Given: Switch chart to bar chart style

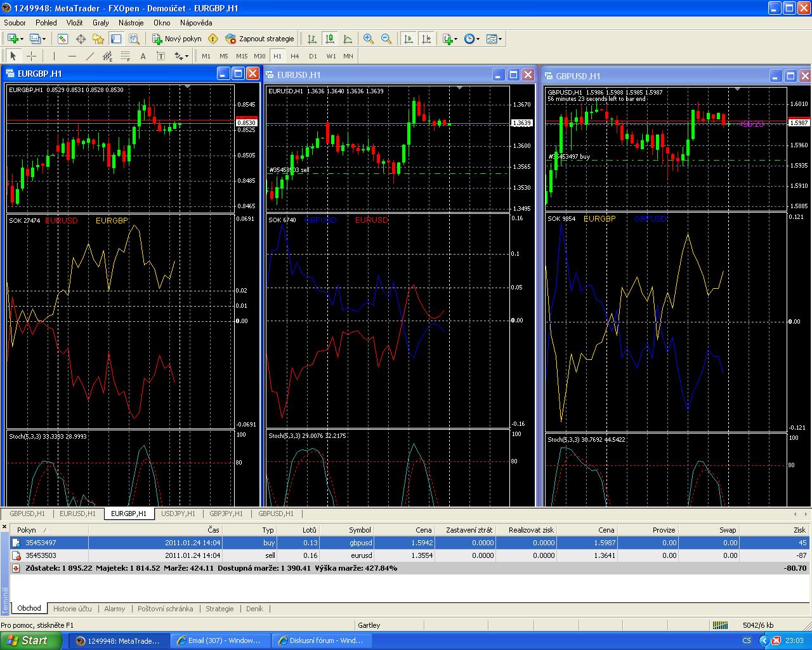Looking at the screenshot, I should coord(311,39).
